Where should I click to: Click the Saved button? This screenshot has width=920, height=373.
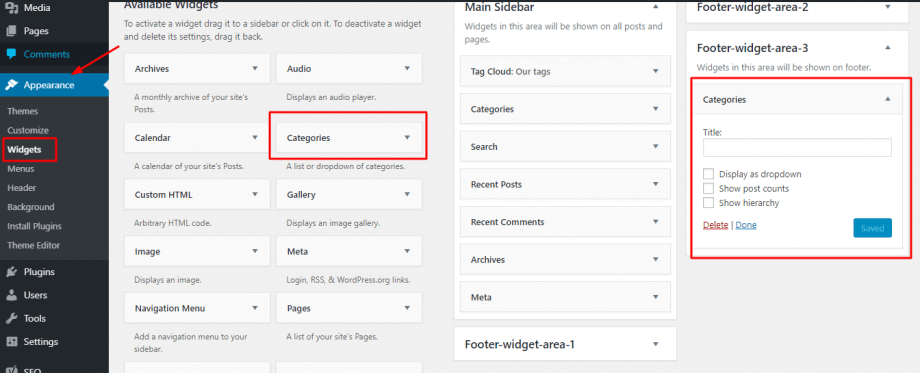point(872,228)
